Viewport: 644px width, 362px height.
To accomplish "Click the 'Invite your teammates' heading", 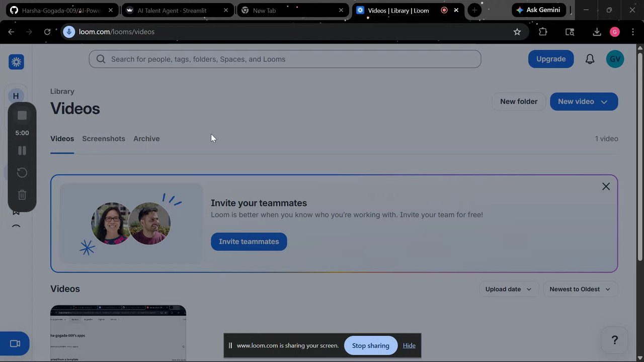I will [259, 203].
